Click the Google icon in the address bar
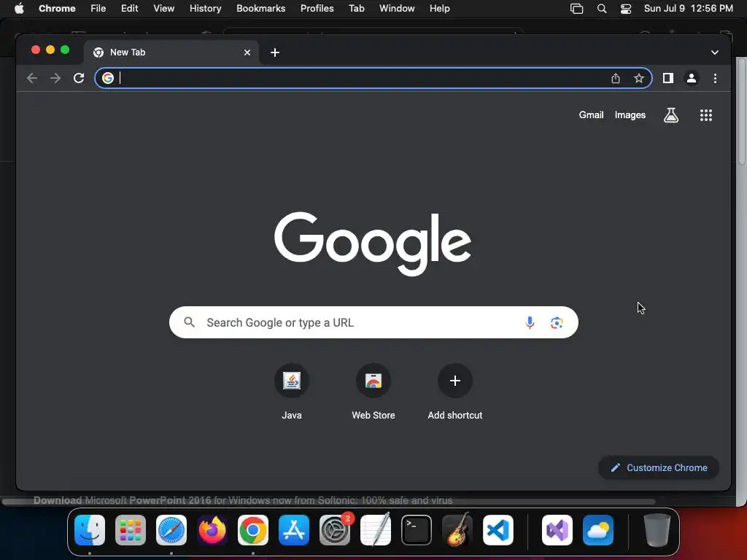The width and height of the screenshot is (747, 560). 108,78
